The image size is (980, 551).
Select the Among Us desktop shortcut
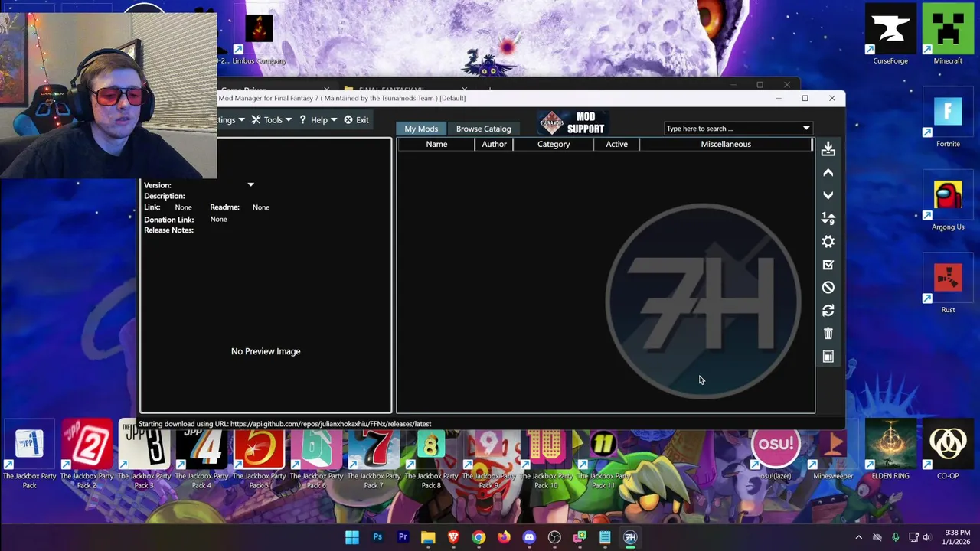[x=948, y=201]
